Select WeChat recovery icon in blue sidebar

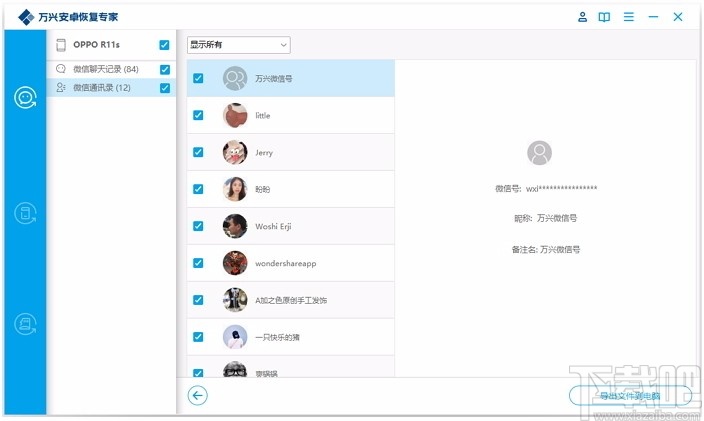pos(25,97)
